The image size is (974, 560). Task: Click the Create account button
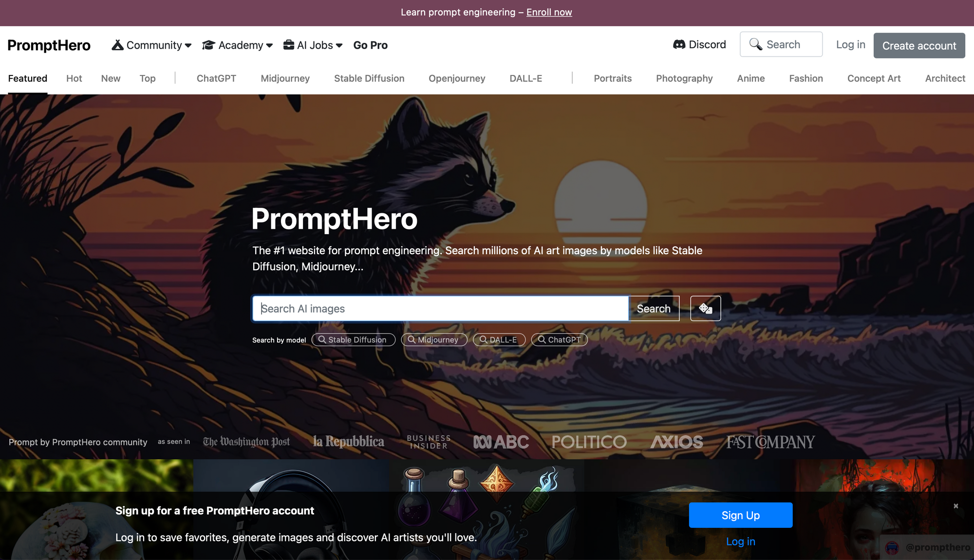[x=918, y=45]
